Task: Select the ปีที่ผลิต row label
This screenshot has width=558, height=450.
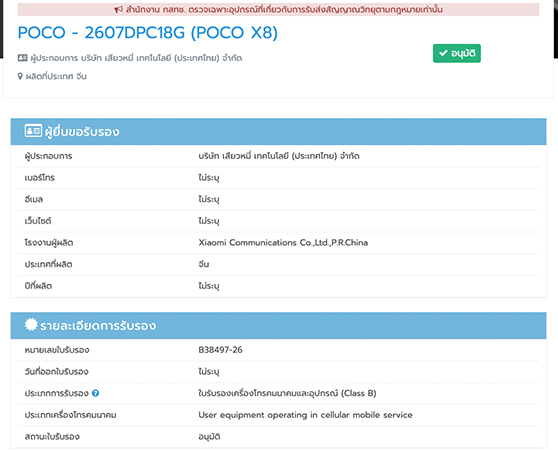Action: coord(38,286)
